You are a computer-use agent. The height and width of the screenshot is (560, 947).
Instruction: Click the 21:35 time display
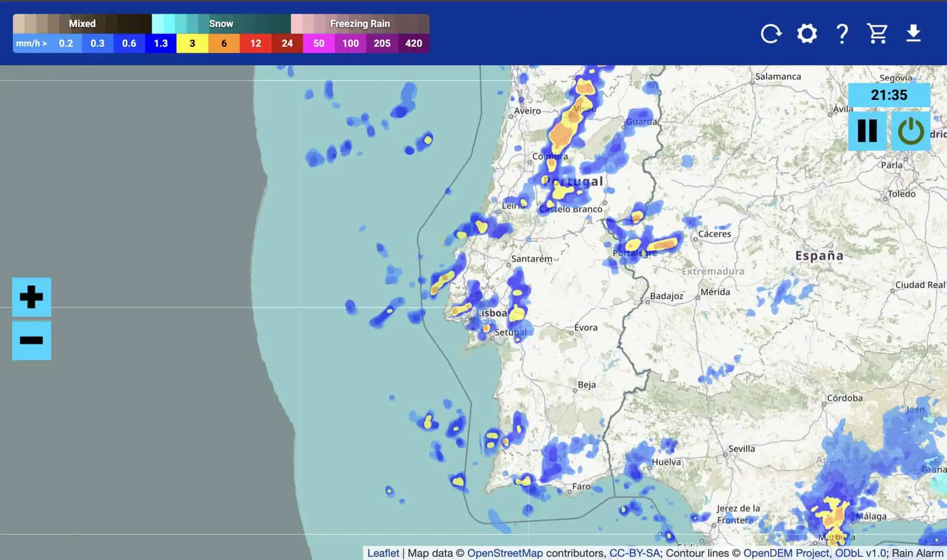889,95
